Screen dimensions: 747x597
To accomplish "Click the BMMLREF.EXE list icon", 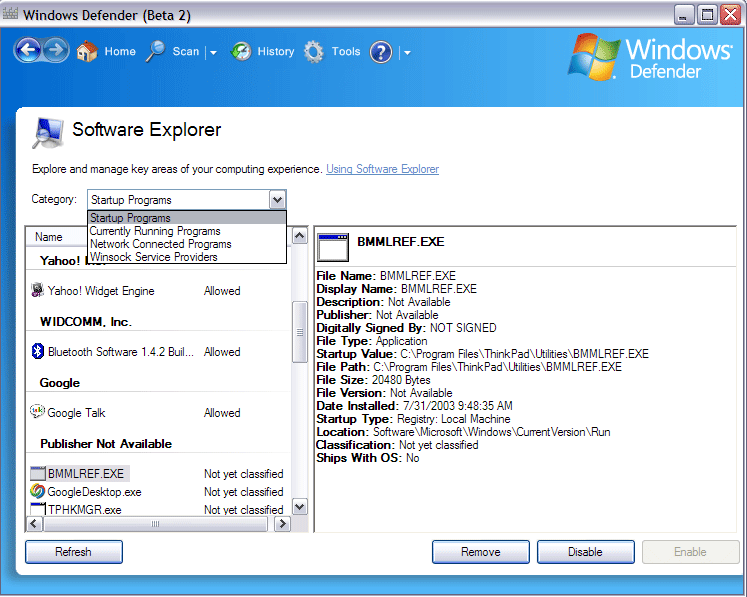I will 38,473.
